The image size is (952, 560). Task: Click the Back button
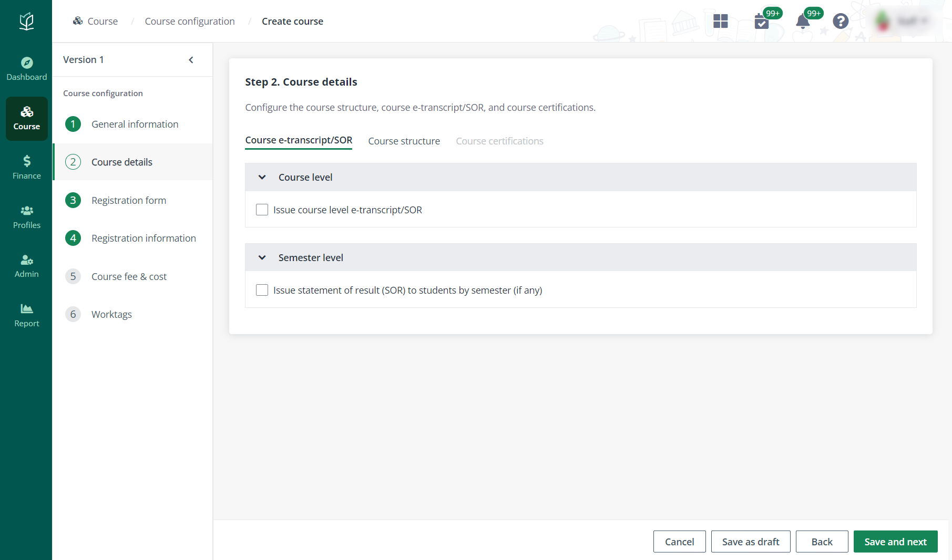pyautogui.click(x=822, y=542)
